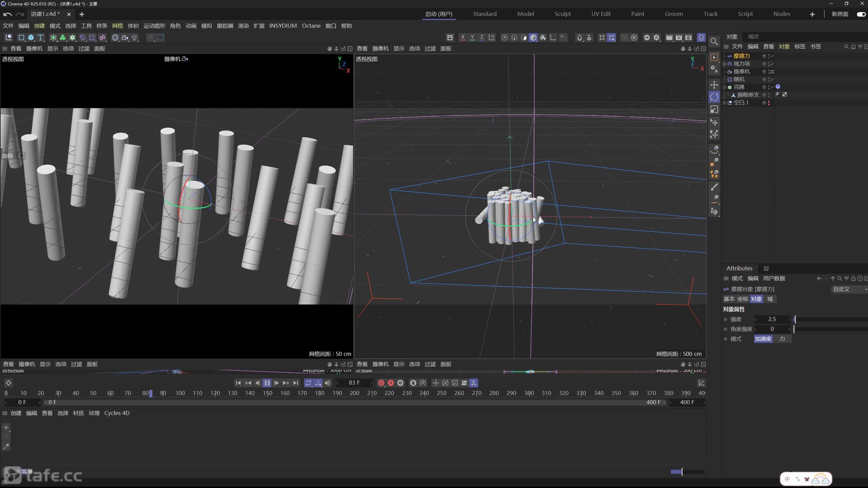Click the current frame field 83 F
The height and width of the screenshot is (488, 868).
[x=354, y=383]
